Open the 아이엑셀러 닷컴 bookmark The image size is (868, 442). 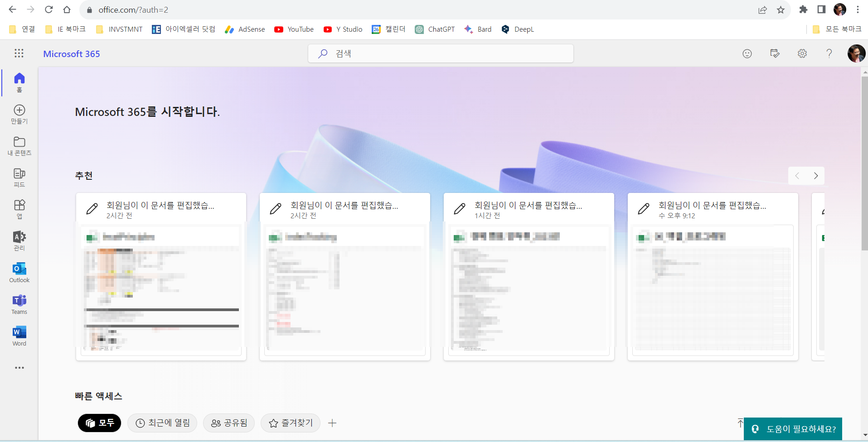[184, 29]
